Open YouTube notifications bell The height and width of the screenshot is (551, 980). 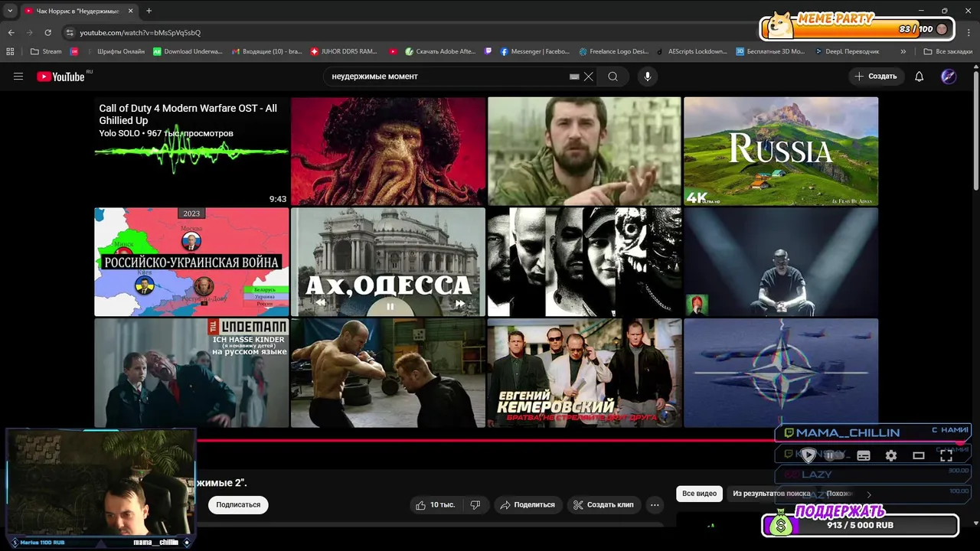(x=920, y=77)
